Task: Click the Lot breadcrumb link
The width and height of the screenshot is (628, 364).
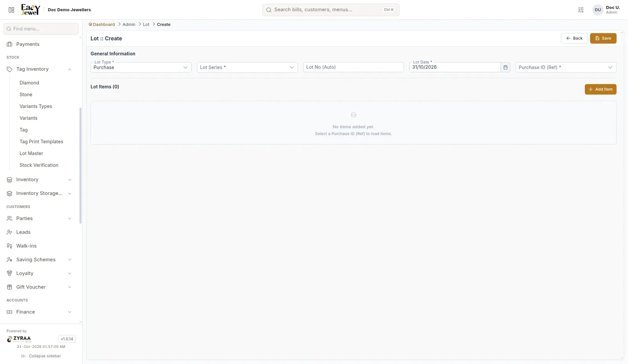Action: click(x=146, y=24)
